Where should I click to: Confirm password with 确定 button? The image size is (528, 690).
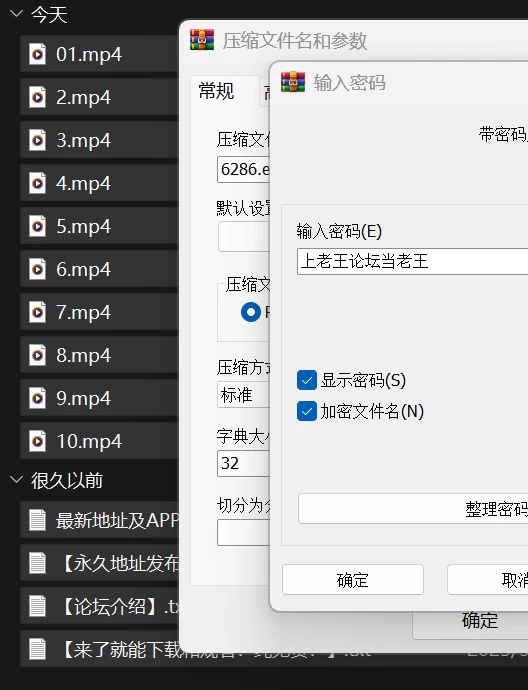pos(353,580)
